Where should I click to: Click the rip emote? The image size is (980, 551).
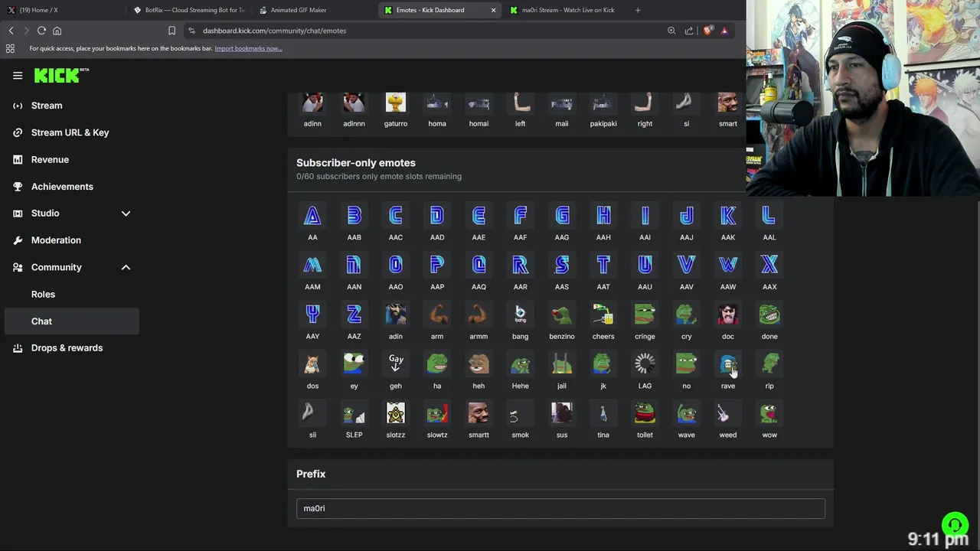coord(769,364)
